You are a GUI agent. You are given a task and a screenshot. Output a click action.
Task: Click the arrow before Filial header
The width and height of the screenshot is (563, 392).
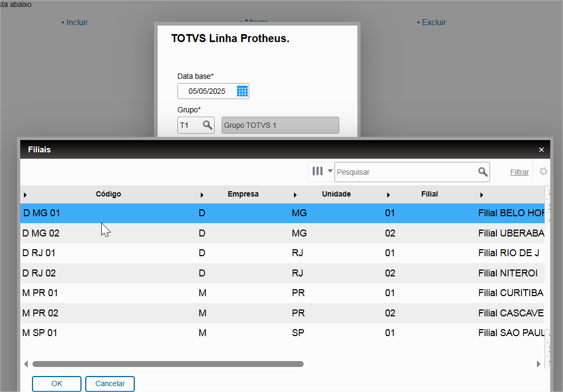pyautogui.click(x=388, y=195)
